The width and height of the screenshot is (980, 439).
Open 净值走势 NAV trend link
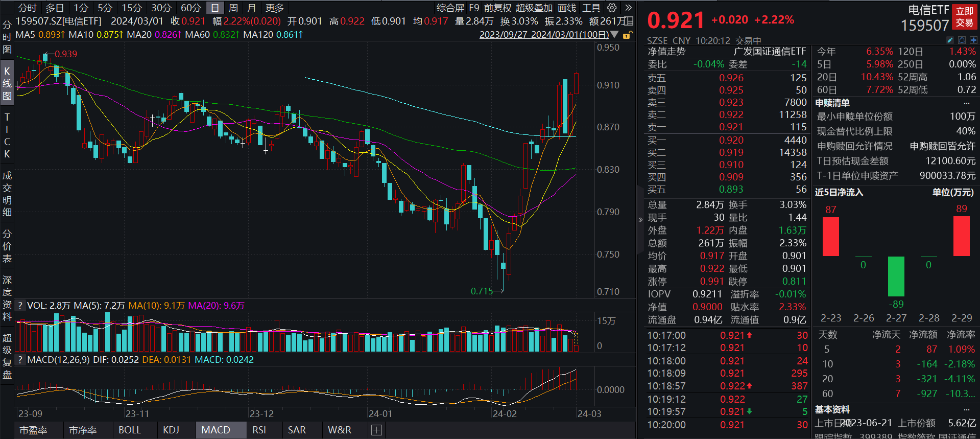tap(666, 52)
